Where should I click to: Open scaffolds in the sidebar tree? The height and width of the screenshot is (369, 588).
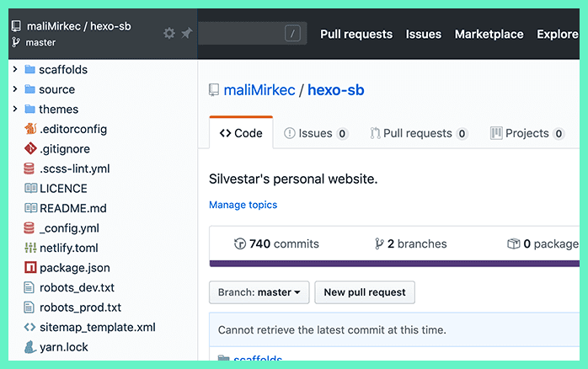click(63, 69)
